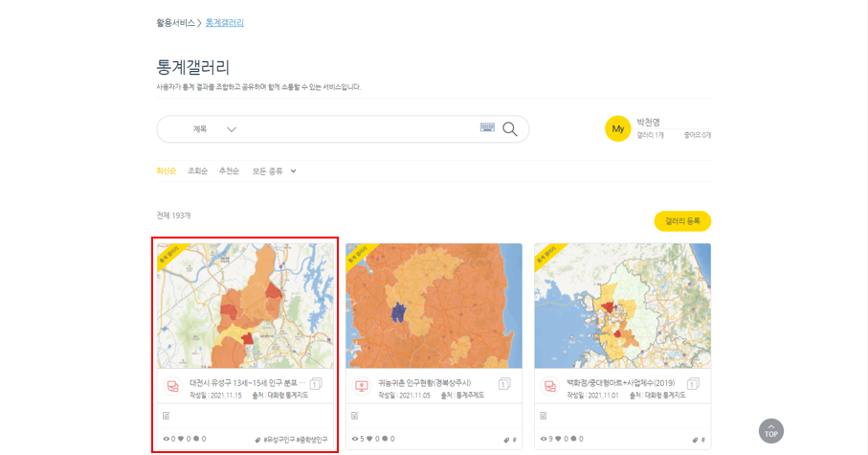Open the virtual keyboard icon in search bar
The height and width of the screenshot is (455, 868).
[x=487, y=127]
